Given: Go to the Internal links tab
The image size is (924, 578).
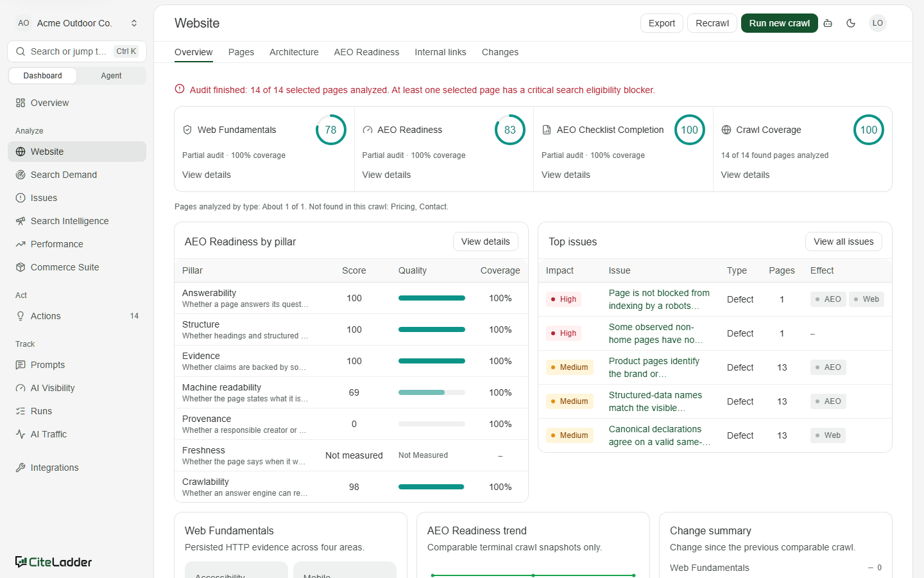Looking at the screenshot, I should (441, 52).
